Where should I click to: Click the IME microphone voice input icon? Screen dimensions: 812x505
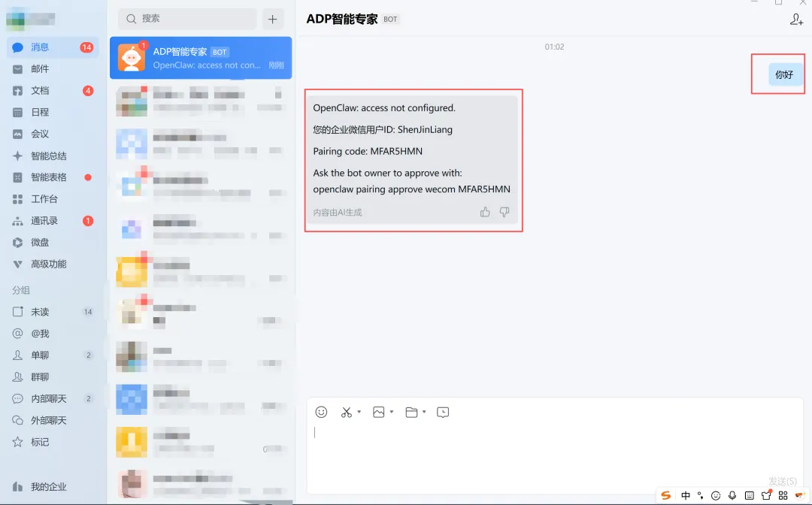732,495
